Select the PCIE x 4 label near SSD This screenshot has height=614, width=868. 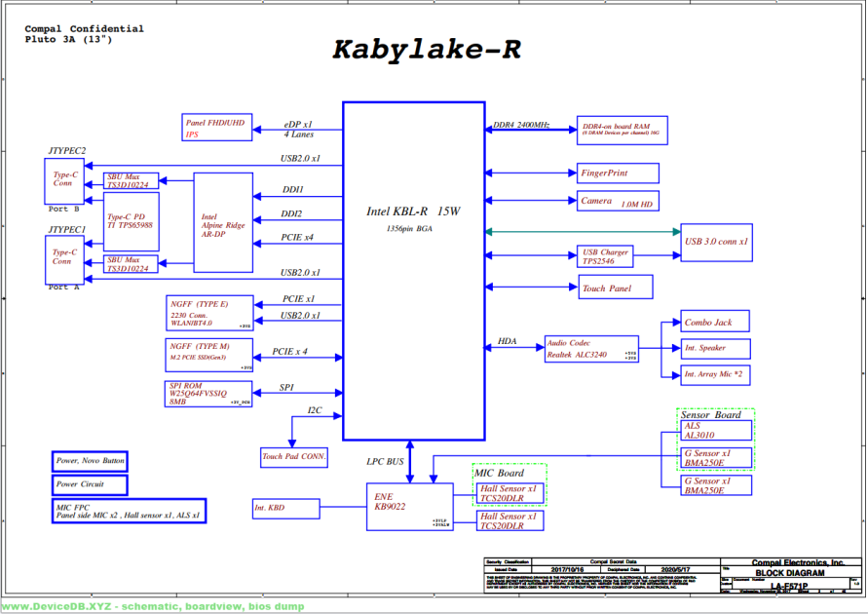[289, 352]
